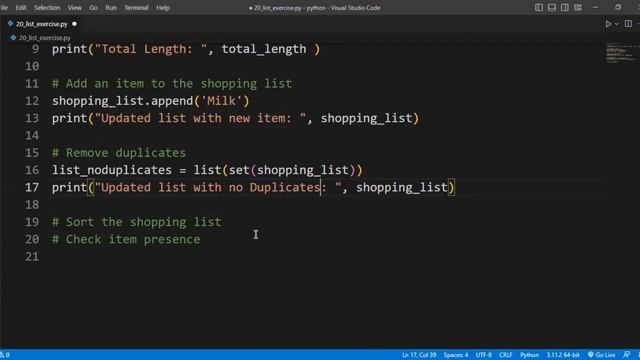
Task: Click list_noduplicates variable on line 16
Action: [112, 170]
